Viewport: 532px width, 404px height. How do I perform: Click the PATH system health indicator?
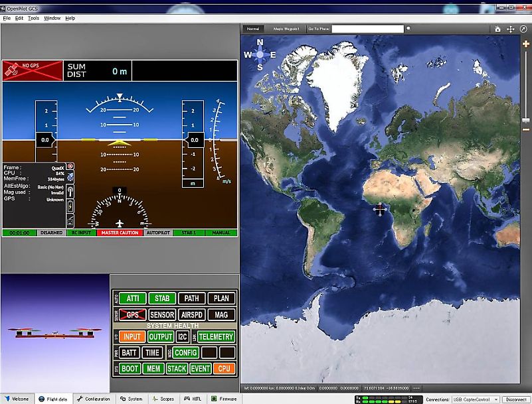192,299
